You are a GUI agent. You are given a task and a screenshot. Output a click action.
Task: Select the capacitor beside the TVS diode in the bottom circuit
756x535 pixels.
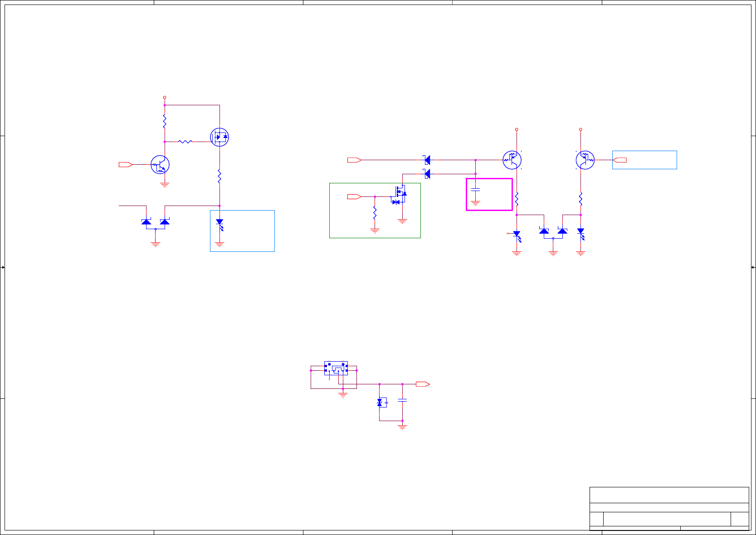coord(402,400)
